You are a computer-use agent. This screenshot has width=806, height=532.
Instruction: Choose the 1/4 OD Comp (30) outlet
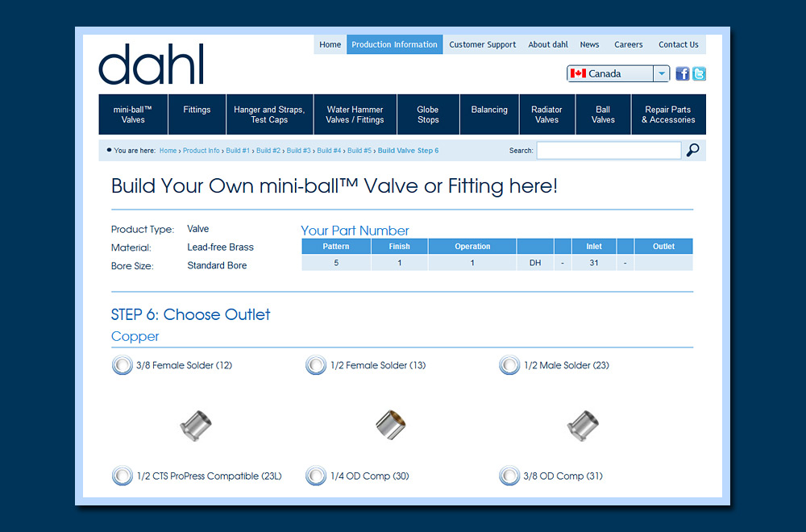(x=316, y=476)
